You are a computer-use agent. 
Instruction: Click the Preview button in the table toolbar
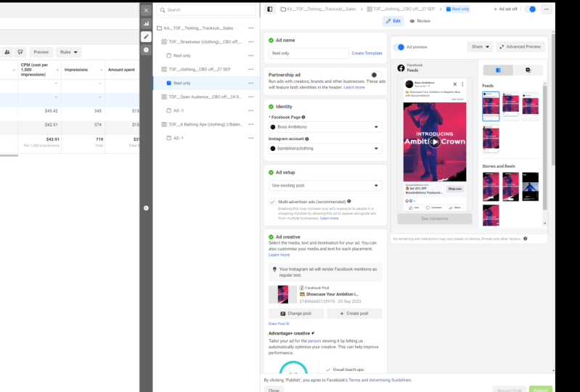(41, 52)
